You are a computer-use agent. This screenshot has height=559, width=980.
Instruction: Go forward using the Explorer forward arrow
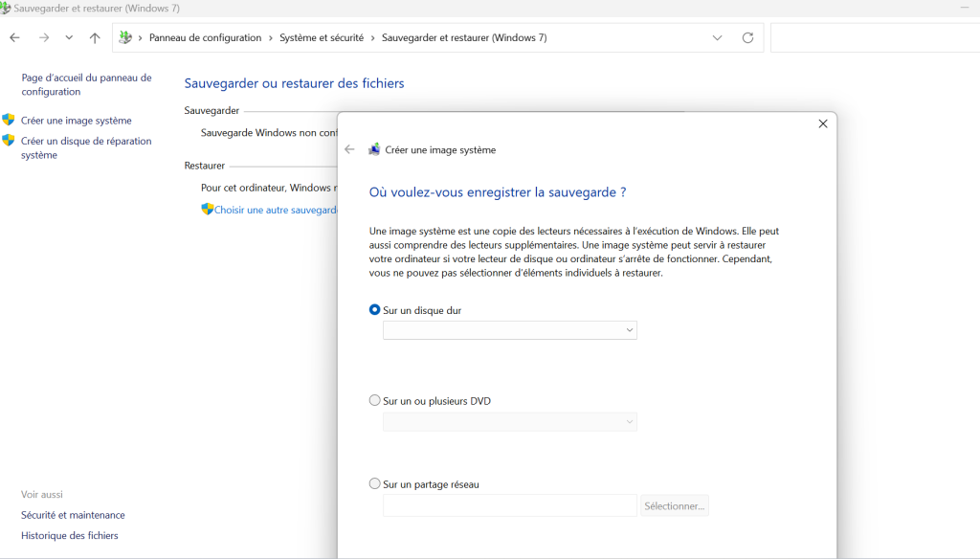44,37
